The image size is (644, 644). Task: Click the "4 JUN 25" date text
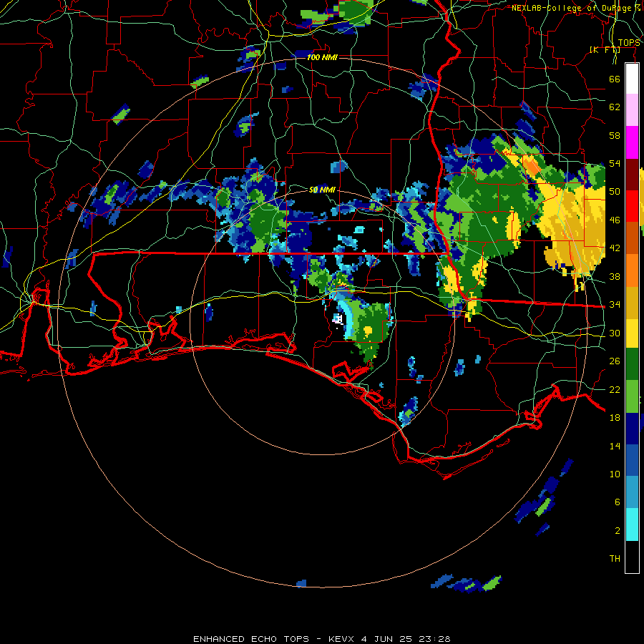[388, 639]
